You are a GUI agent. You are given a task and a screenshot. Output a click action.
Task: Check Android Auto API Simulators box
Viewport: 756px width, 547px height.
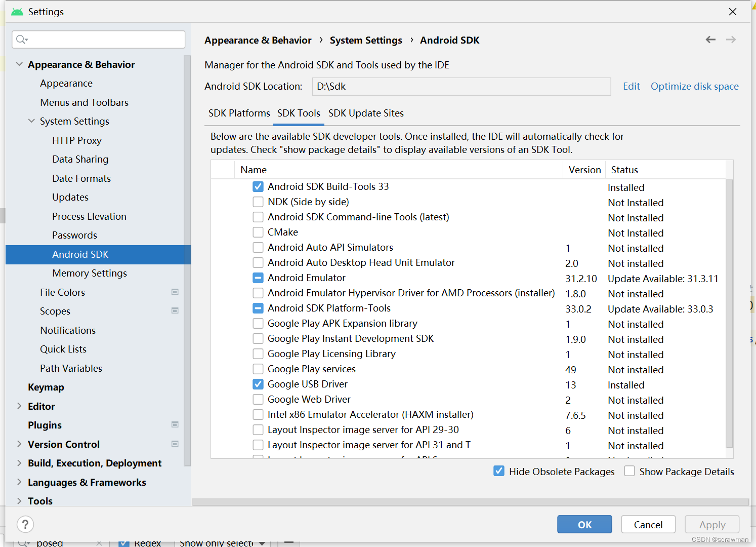point(258,248)
